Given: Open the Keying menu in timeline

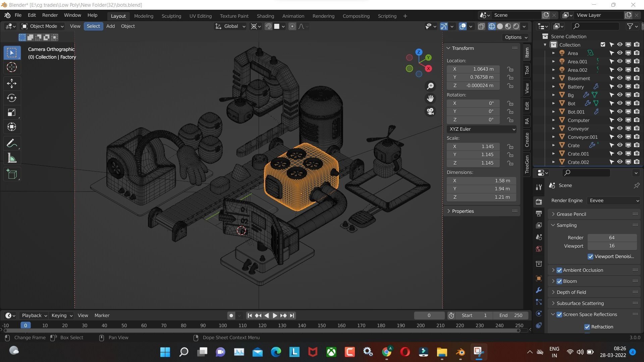Looking at the screenshot, I should tap(61, 315).
